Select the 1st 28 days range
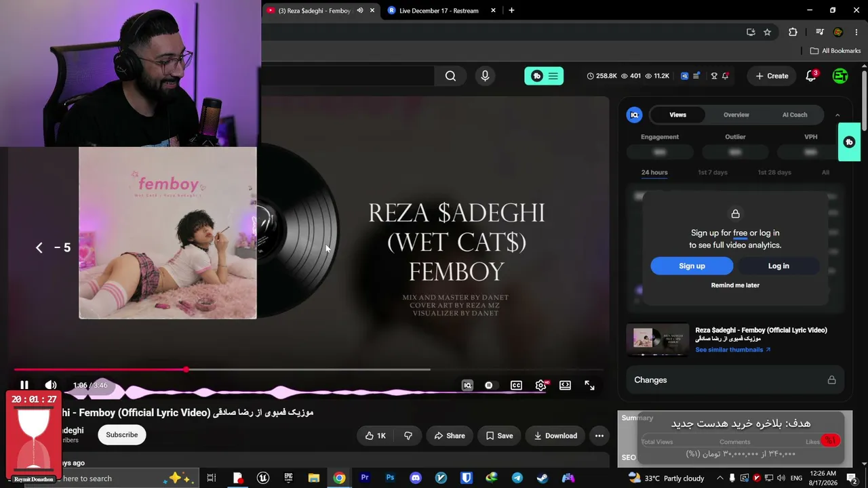Image resolution: width=868 pixels, height=488 pixels. point(774,173)
